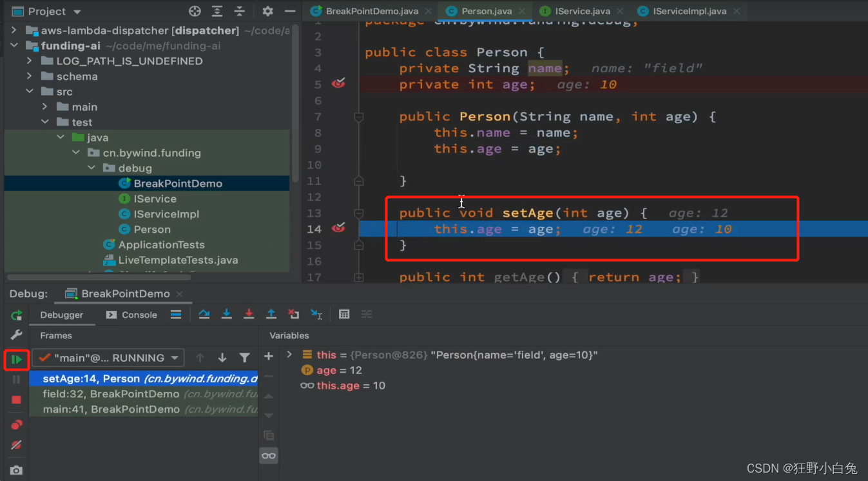The width and height of the screenshot is (868, 481).
Task: Expand folded getAge method at line 17
Action: point(359,277)
